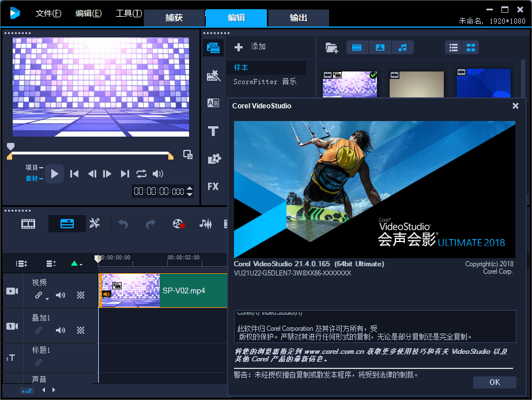Open the track manager add/remove icon
This screenshot has height=400, width=532.
click(51, 263)
